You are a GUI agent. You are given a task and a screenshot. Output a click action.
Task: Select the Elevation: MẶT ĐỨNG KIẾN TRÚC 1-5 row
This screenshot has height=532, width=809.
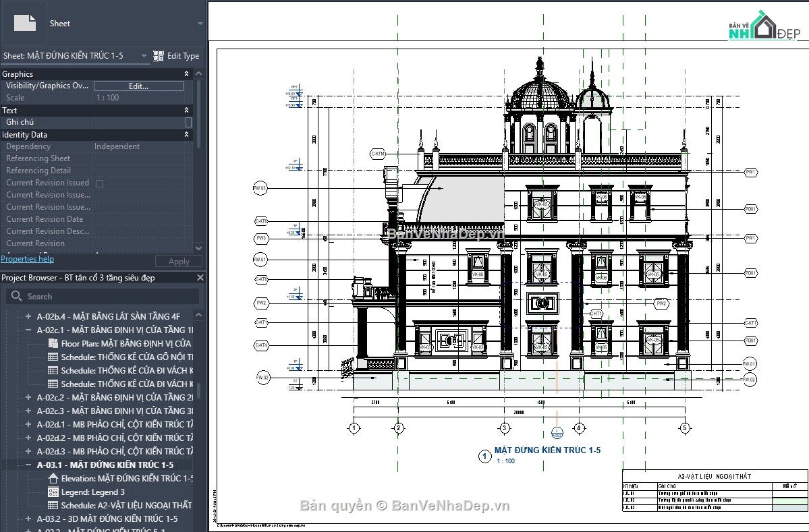pos(127,478)
